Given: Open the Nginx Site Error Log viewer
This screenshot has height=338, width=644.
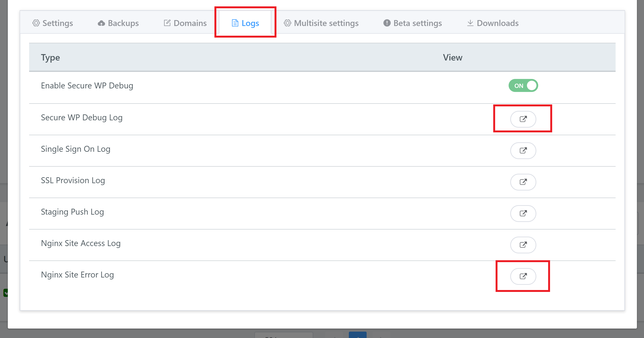Looking at the screenshot, I should [x=523, y=276].
